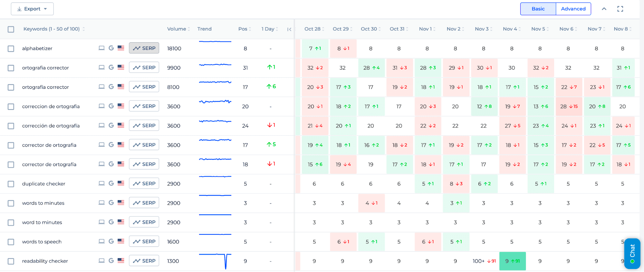The image size is (644, 272).
Task: Open the Export dropdown
Action: 32,9
